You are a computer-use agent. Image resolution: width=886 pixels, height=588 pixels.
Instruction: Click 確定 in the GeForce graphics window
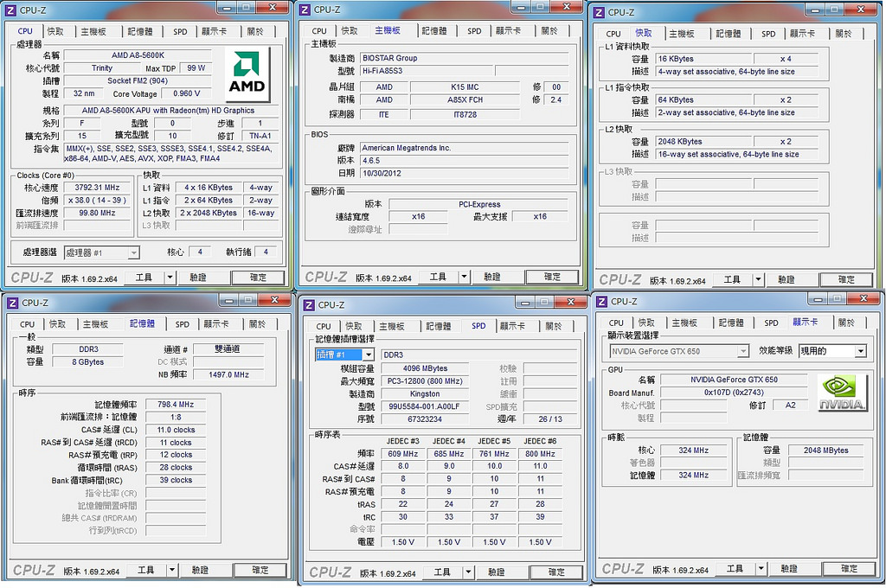point(850,568)
